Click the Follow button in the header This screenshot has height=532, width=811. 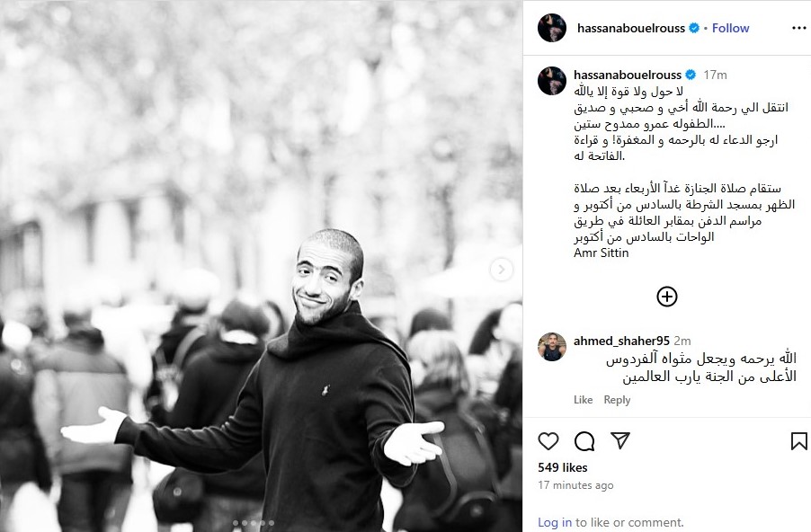(x=730, y=28)
